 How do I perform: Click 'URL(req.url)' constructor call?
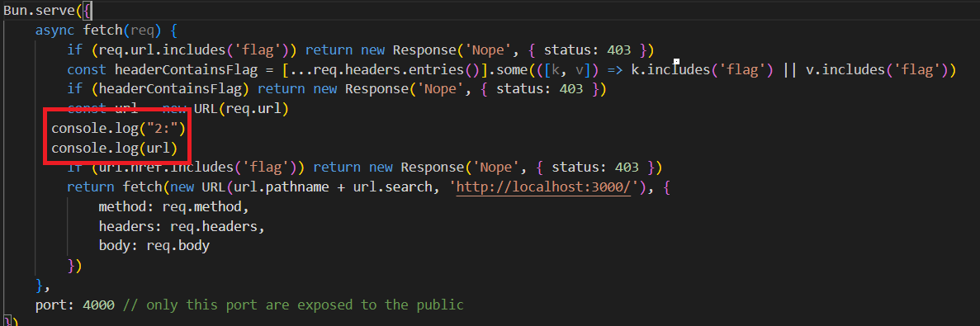coord(241,109)
